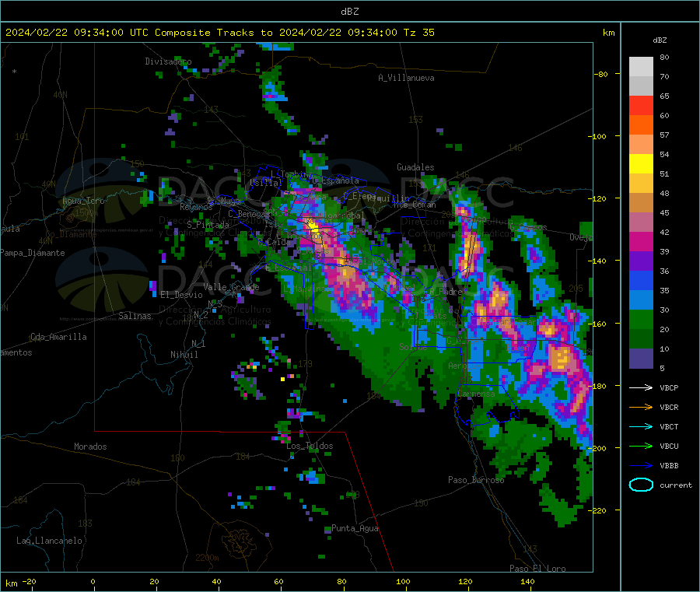Screen dimensions: 700x592
Task: Click the 'VBCT' legend label
Action: tap(669, 427)
